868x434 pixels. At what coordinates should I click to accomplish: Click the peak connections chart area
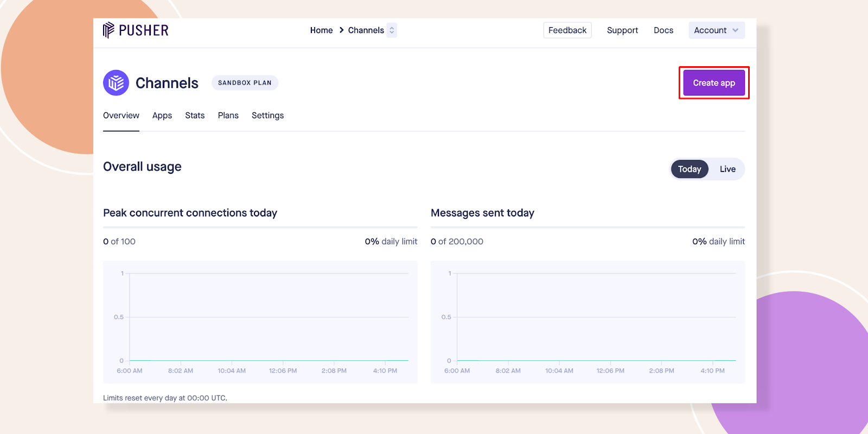click(260, 322)
